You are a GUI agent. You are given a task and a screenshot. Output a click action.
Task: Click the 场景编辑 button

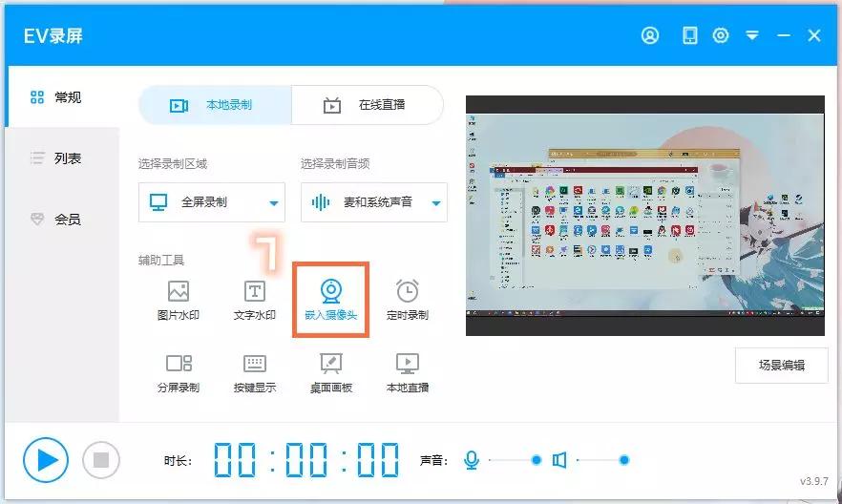(x=781, y=366)
